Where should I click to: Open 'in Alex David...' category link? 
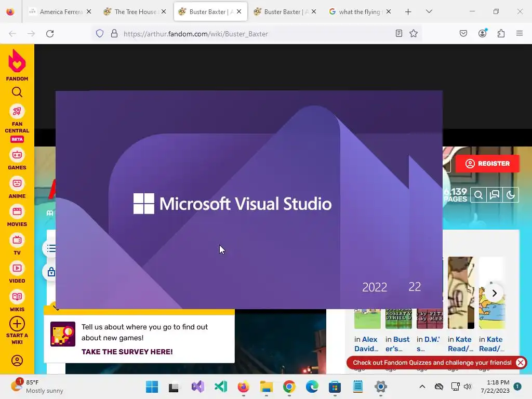coord(366,344)
